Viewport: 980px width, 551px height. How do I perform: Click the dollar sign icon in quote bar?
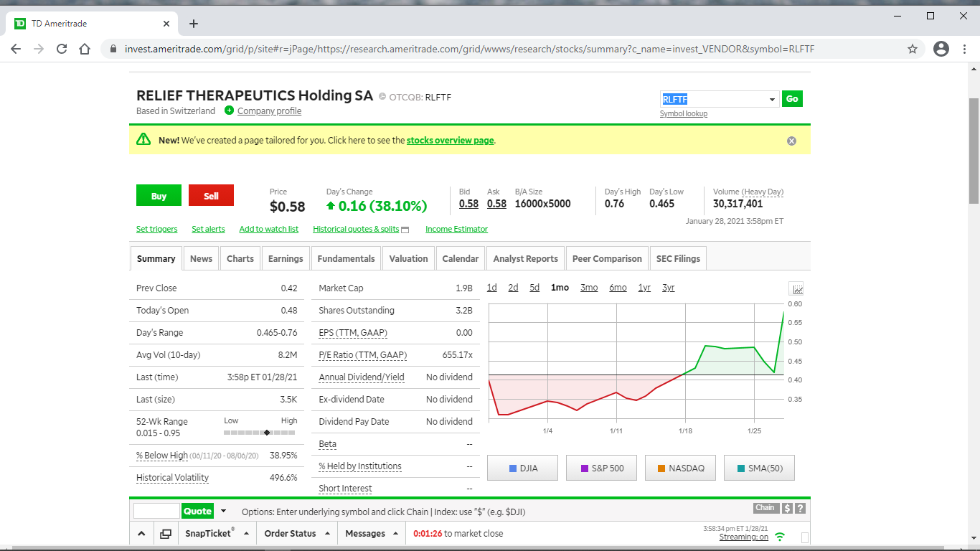(787, 508)
